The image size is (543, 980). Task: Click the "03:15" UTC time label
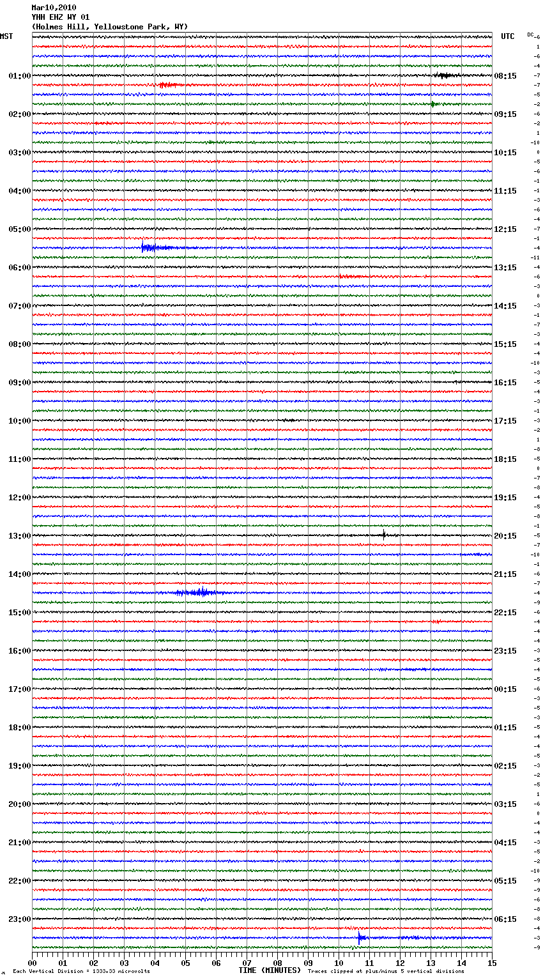tap(505, 804)
